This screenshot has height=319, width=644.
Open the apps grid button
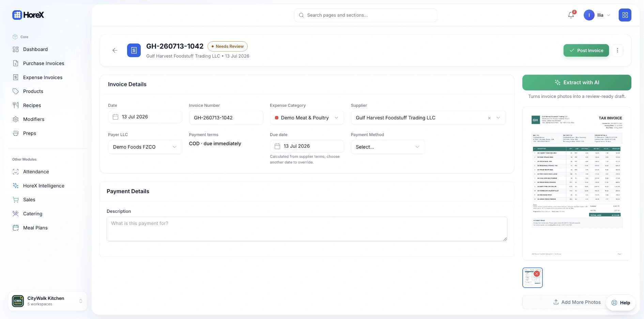click(625, 15)
